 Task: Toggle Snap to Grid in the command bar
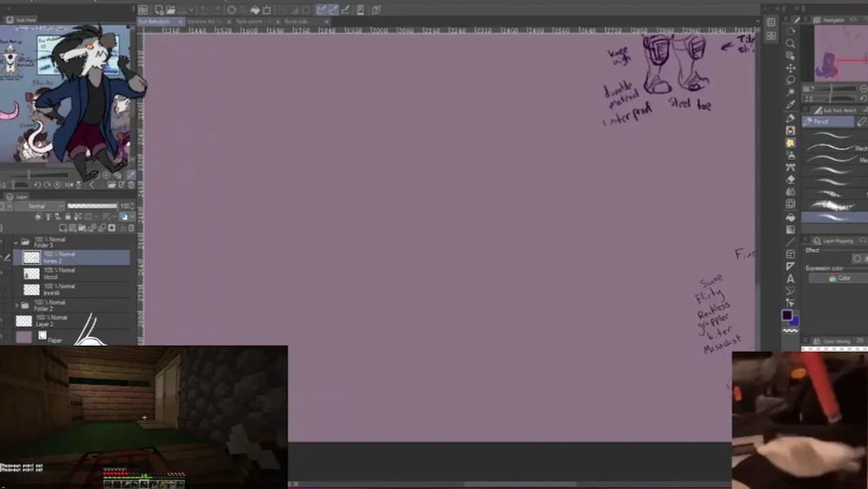[345, 10]
